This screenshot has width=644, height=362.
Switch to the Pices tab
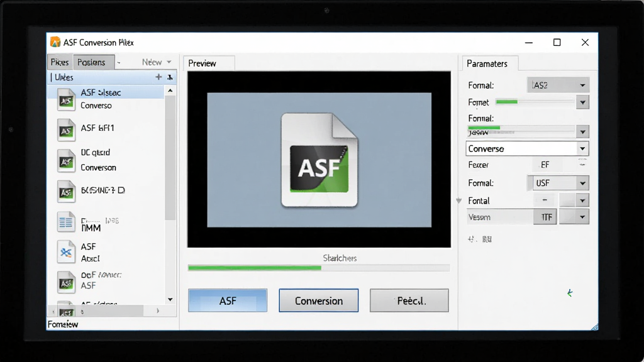[60, 62]
